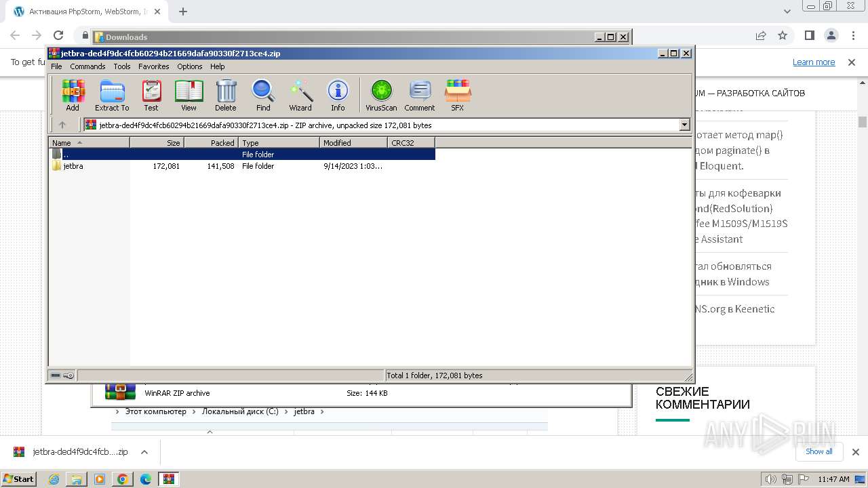Close the Chrome downloads bar

(855, 452)
